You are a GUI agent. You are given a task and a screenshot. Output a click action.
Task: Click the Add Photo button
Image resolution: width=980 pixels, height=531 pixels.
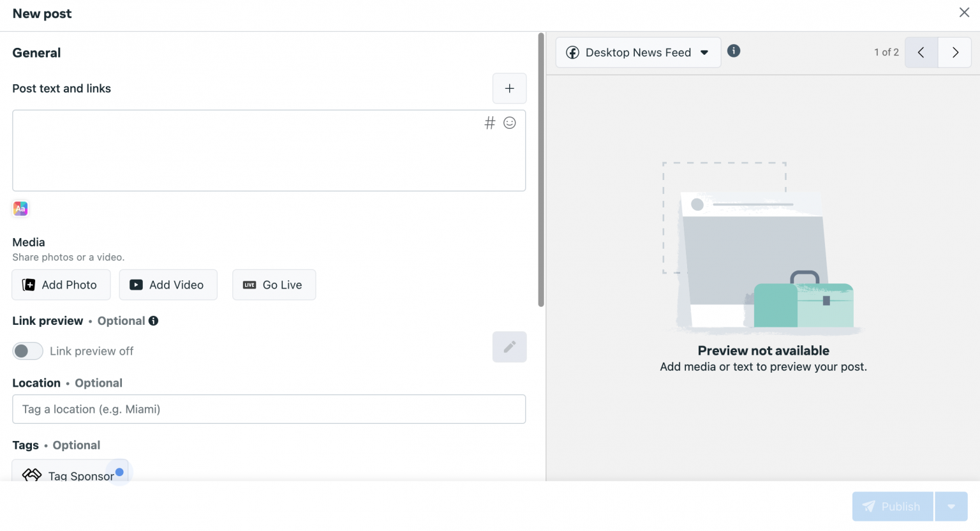pyautogui.click(x=61, y=285)
